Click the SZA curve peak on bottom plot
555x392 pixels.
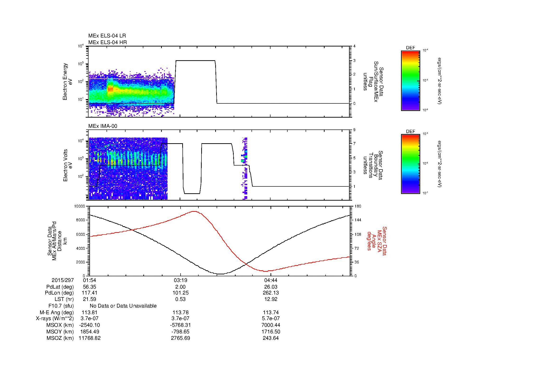click(x=194, y=211)
